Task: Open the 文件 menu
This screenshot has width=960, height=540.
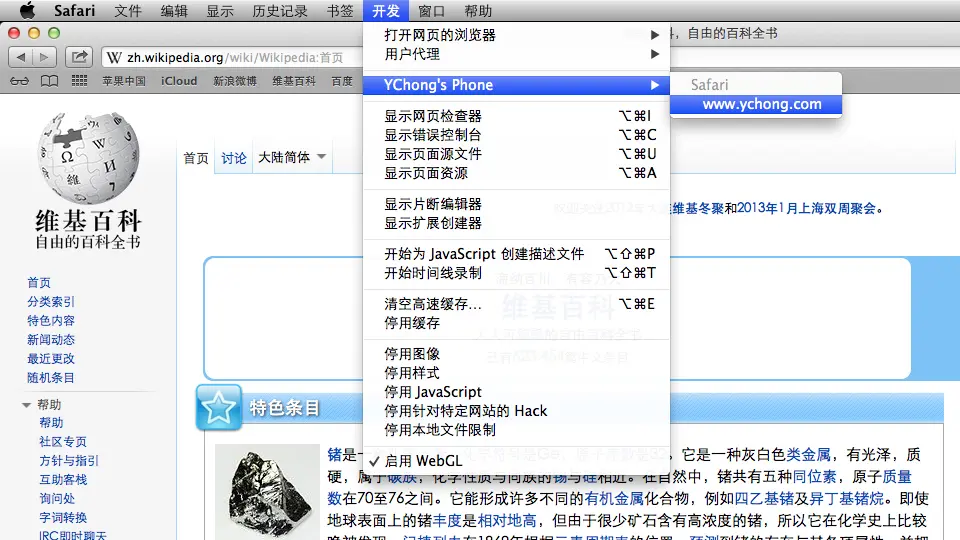Action: [127, 10]
